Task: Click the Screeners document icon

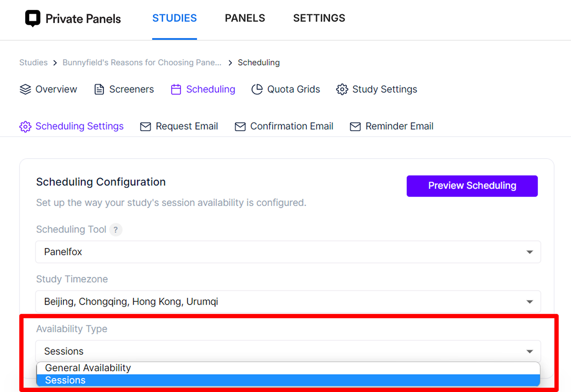Action: [x=99, y=89]
